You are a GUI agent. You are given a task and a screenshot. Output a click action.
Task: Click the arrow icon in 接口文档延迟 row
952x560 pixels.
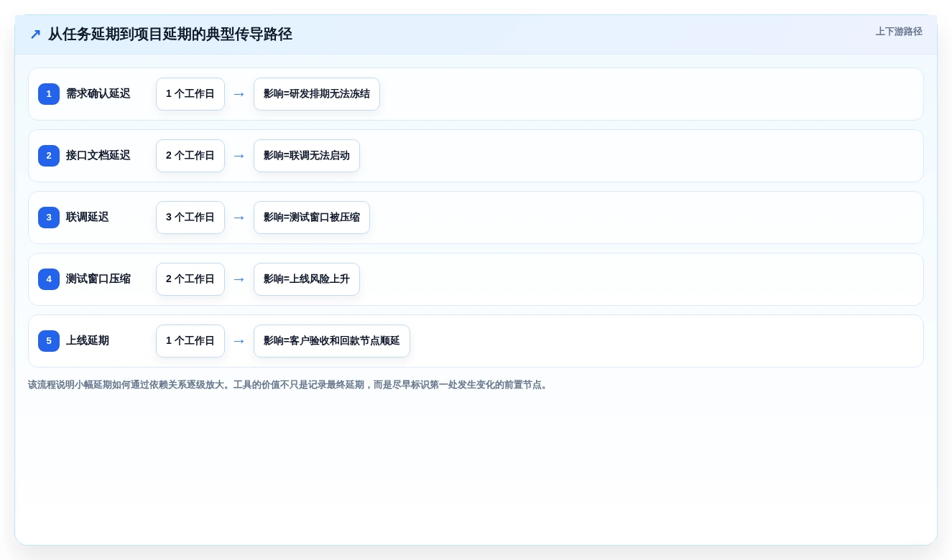point(239,156)
